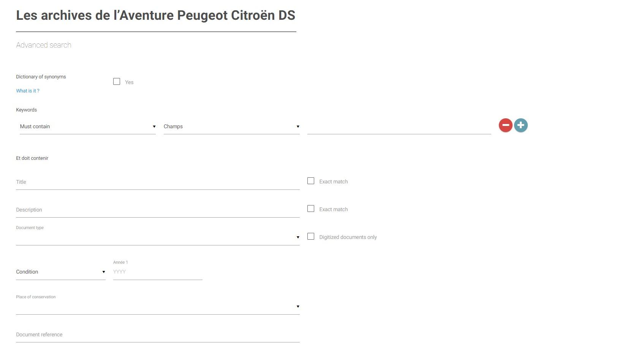Screen dimensions: 644x347
Task: Check Exact match for Description
Action: click(x=311, y=209)
